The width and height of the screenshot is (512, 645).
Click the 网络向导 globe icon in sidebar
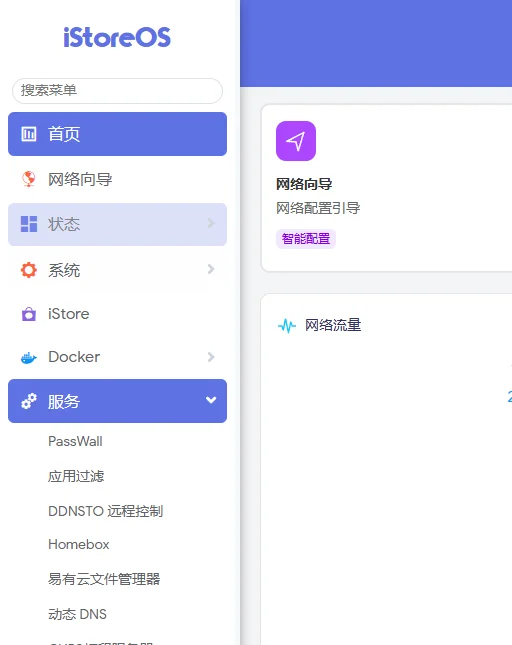pyautogui.click(x=29, y=179)
